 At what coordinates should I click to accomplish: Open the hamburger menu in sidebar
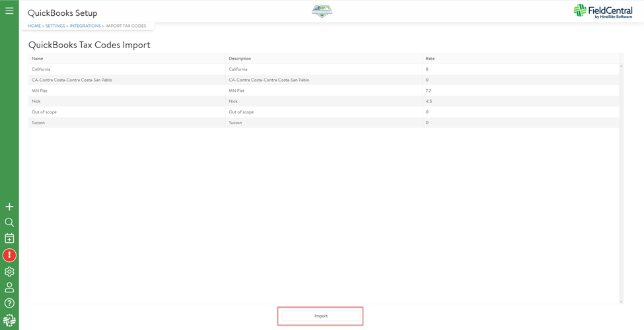pyautogui.click(x=9, y=11)
